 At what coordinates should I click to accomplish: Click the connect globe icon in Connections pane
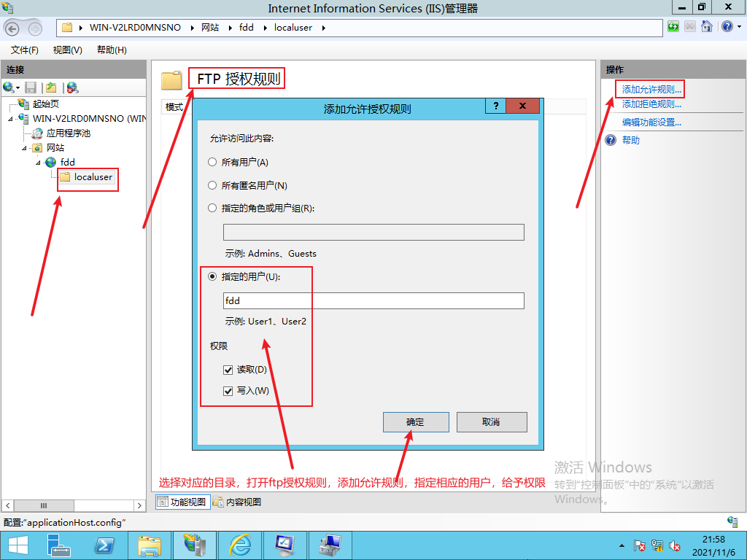pos(8,87)
